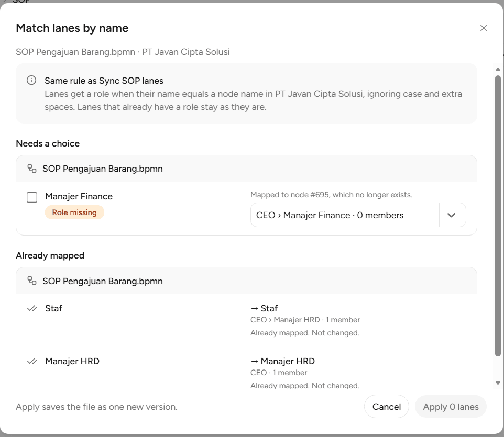Click the 'CEO · 1 member' text
This screenshot has width=504, height=437.
click(x=279, y=373)
